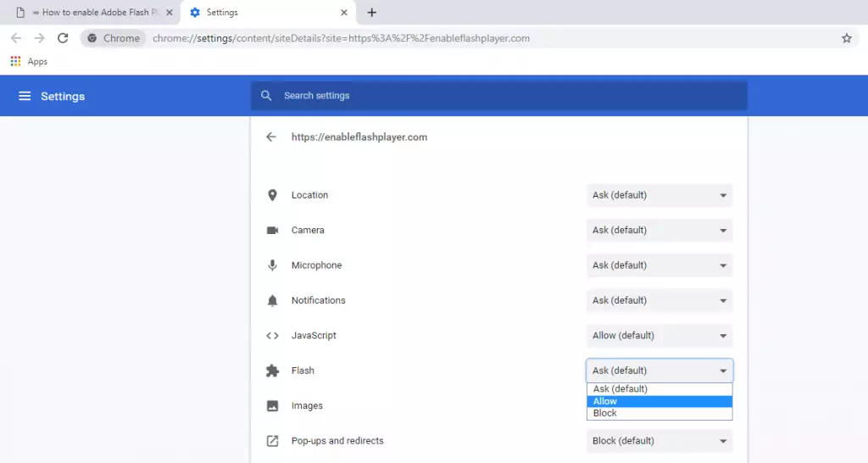Click the back arrow next to enableflashplayer.com
This screenshot has height=463, width=868.
271,137
